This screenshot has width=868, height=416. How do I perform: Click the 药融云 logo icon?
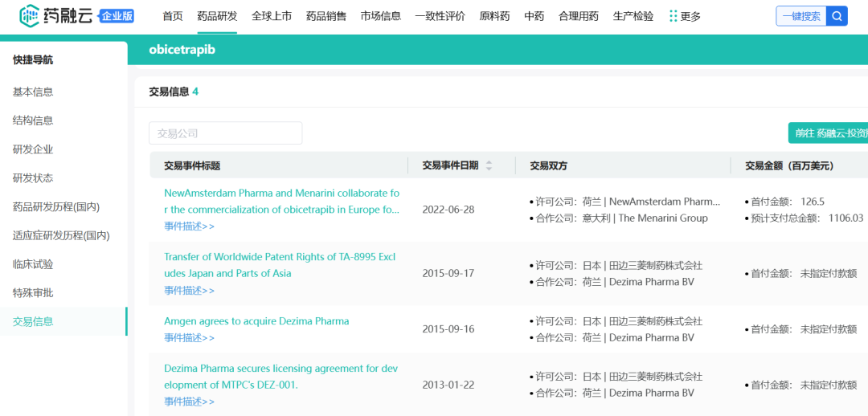point(29,16)
